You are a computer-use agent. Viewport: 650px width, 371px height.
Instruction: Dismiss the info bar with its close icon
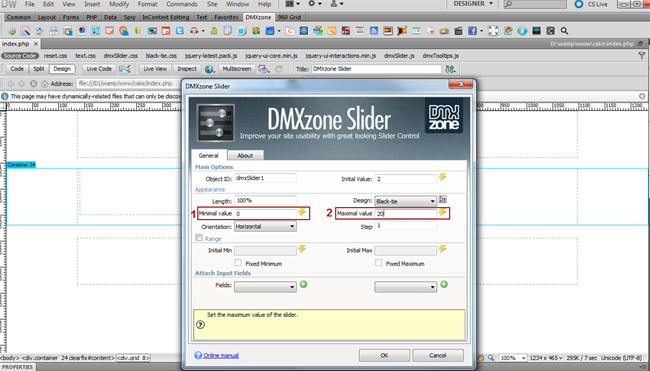tap(642, 96)
